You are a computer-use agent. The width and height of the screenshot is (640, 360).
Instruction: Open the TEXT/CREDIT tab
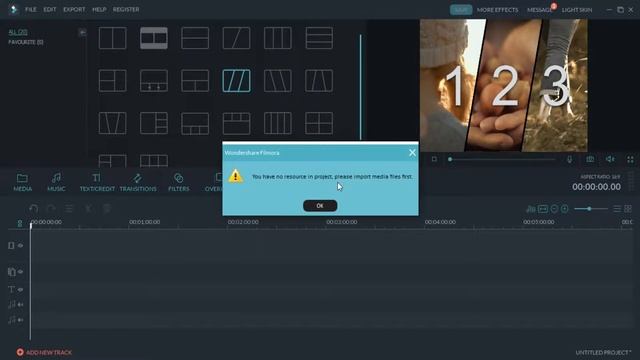pyautogui.click(x=97, y=182)
